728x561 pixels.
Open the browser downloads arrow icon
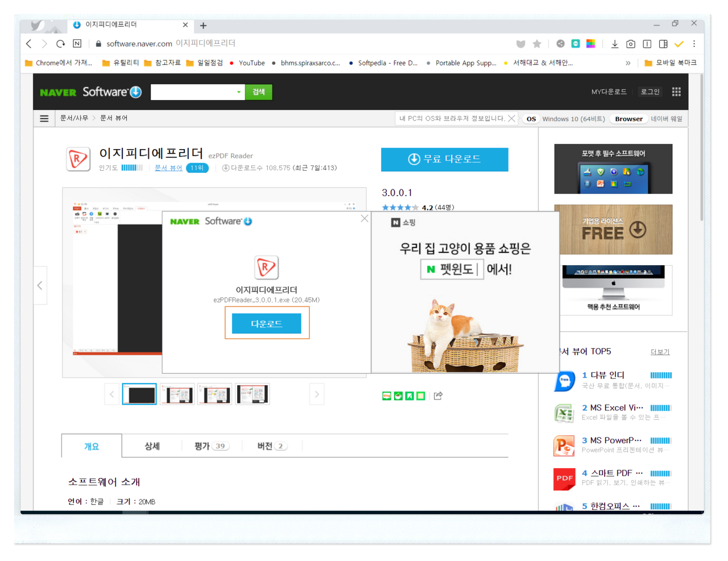pos(615,44)
